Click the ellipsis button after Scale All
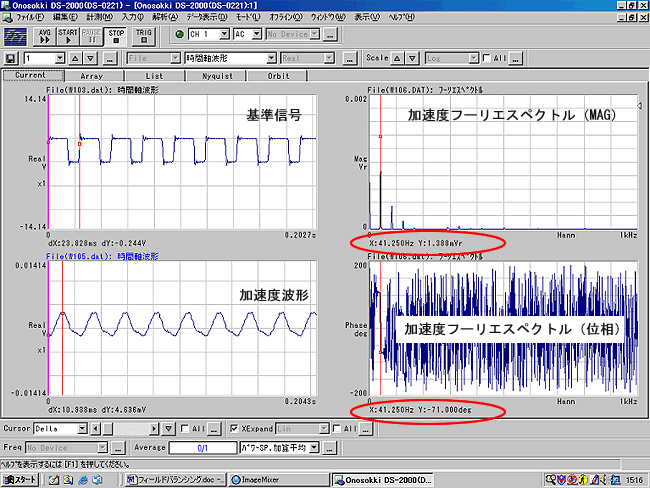 515,58
